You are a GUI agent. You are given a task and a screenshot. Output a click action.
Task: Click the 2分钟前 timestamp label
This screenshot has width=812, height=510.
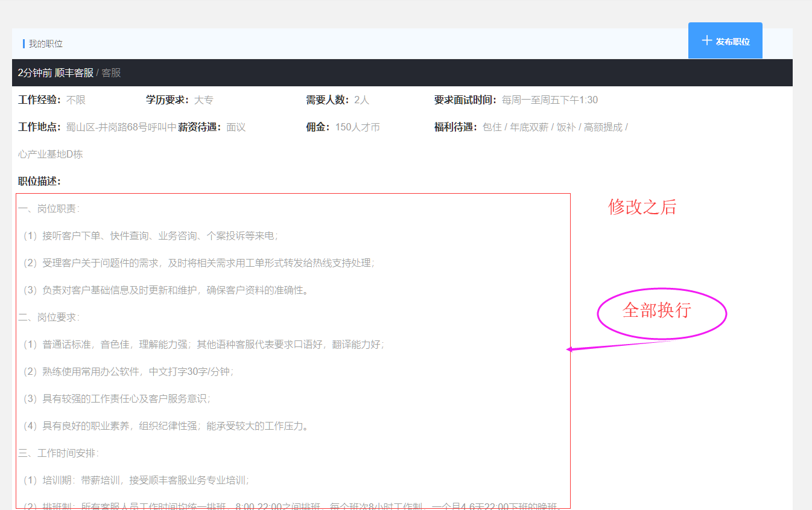pyautogui.click(x=34, y=72)
